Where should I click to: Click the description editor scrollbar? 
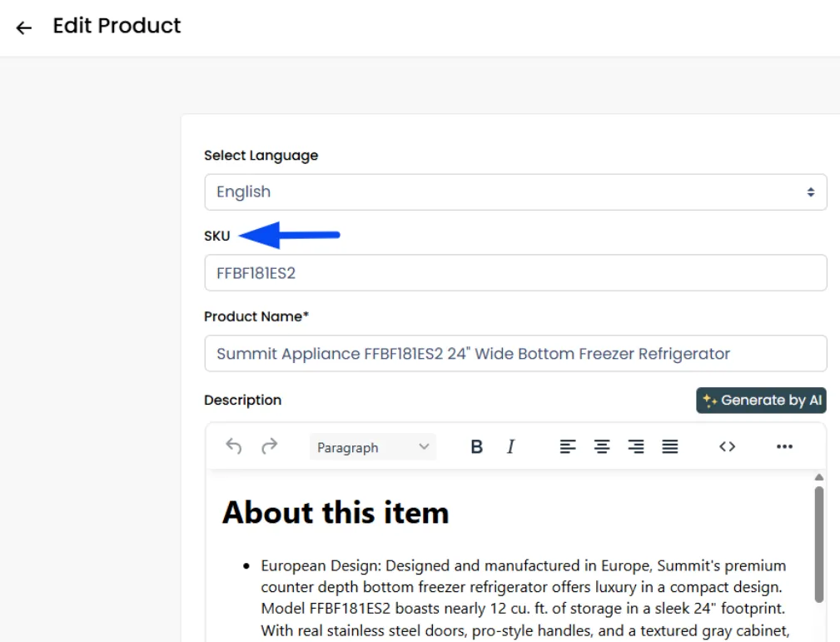pyautogui.click(x=818, y=545)
